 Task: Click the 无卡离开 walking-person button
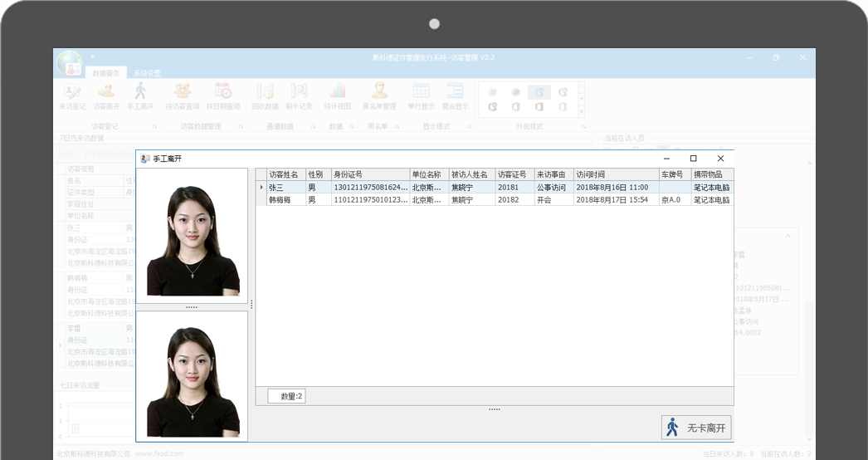(x=696, y=428)
